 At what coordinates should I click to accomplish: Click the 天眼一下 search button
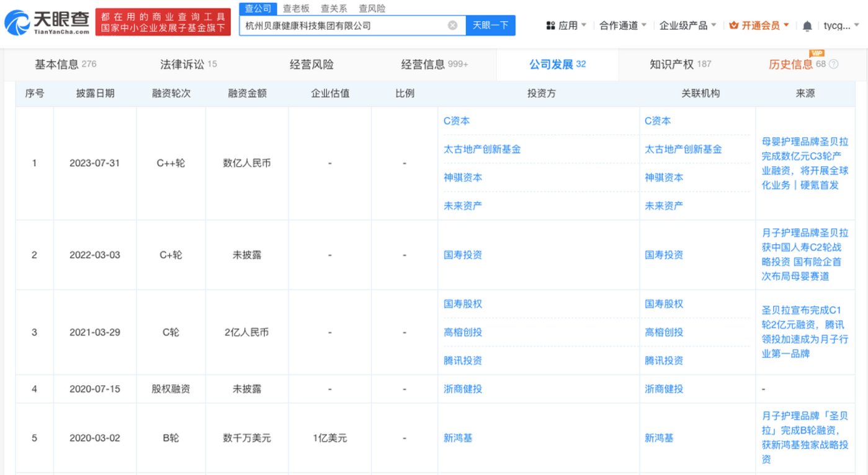pyautogui.click(x=490, y=25)
